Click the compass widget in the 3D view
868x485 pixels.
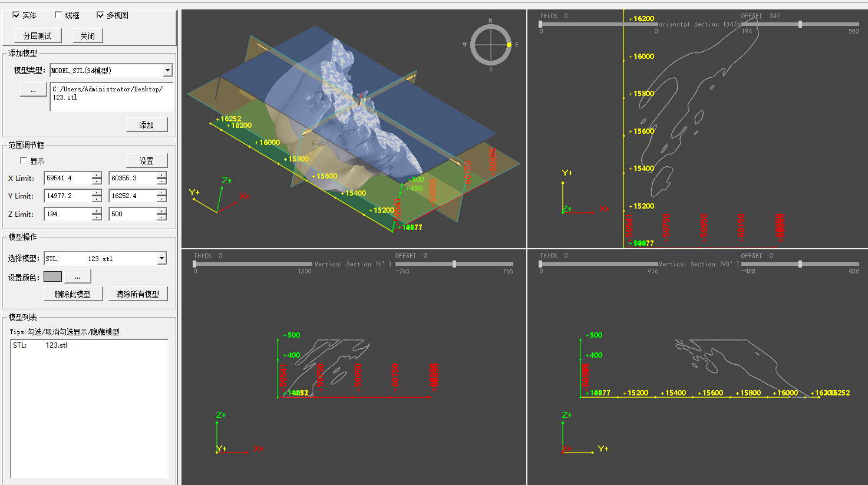tap(490, 45)
